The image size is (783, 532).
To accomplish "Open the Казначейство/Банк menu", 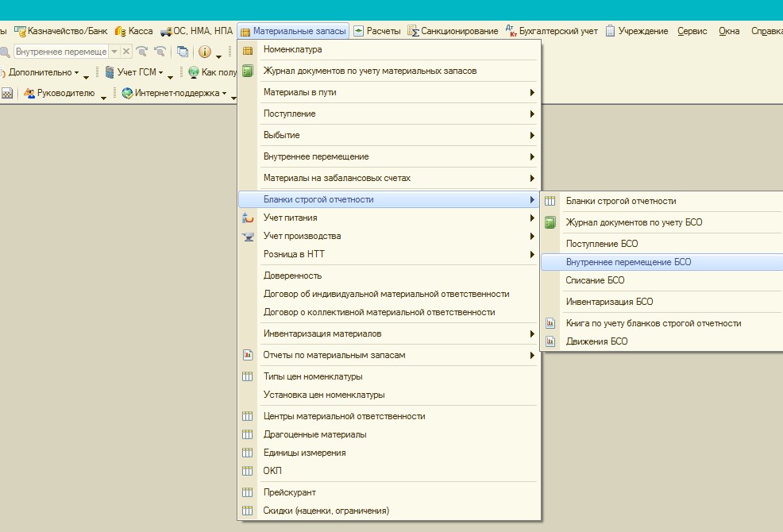I will pyautogui.click(x=62, y=31).
